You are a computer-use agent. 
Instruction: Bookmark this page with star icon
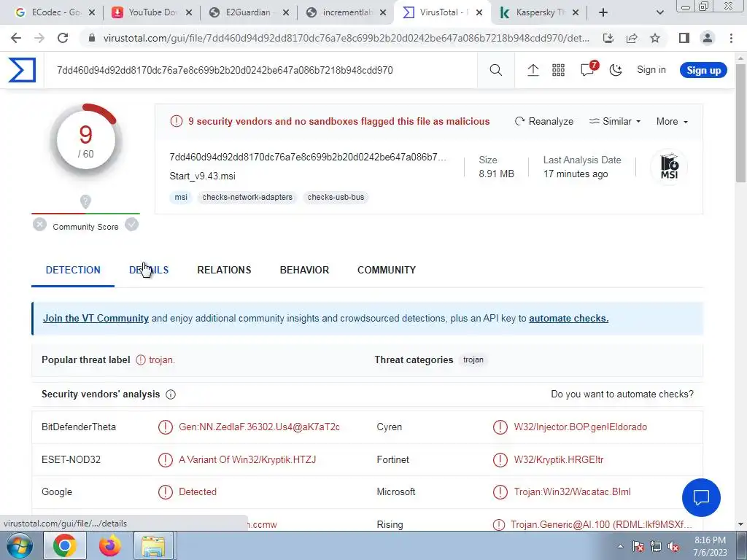coord(655,38)
